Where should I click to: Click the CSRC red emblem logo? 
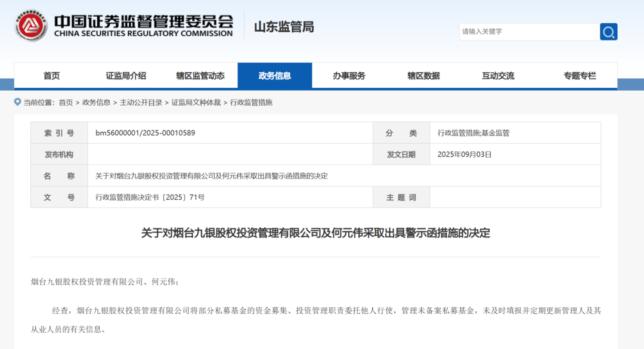click(31, 26)
